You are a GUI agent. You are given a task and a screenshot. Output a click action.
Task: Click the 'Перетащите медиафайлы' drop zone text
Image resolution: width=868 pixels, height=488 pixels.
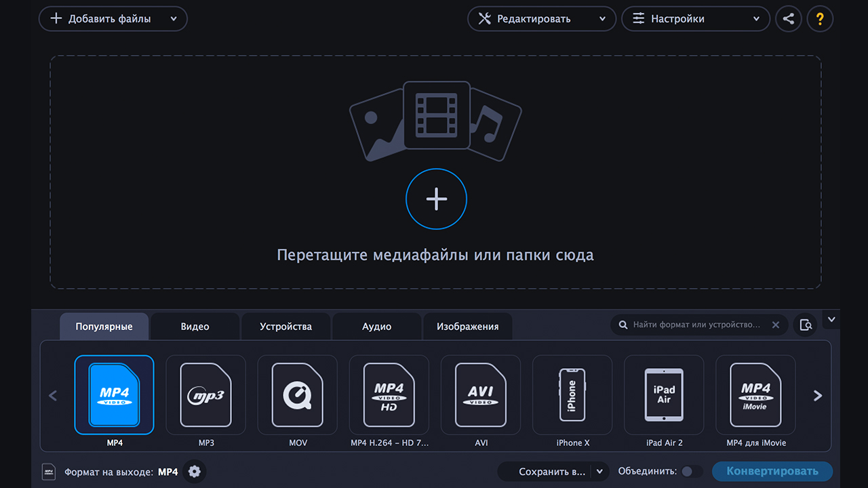point(435,256)
